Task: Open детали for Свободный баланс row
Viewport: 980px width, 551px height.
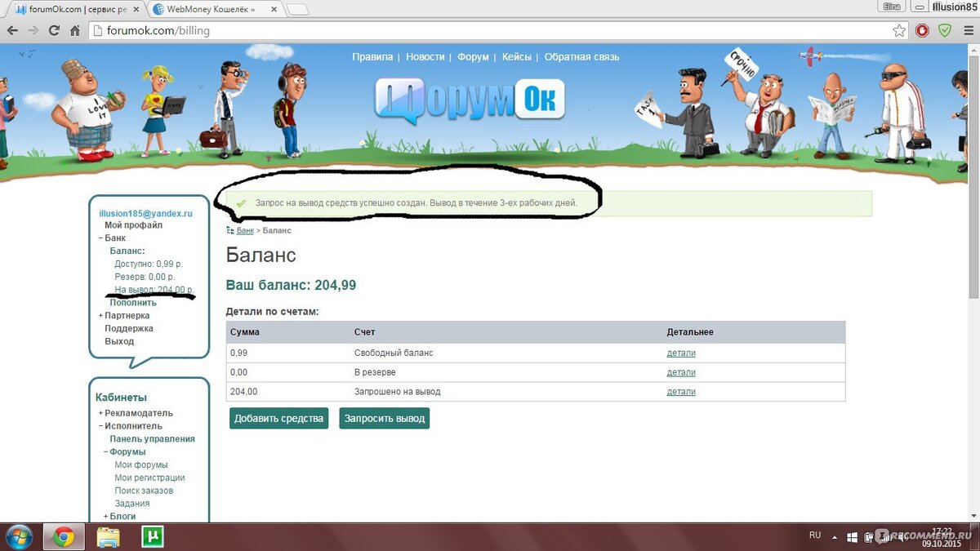Action: pos(681,353)
